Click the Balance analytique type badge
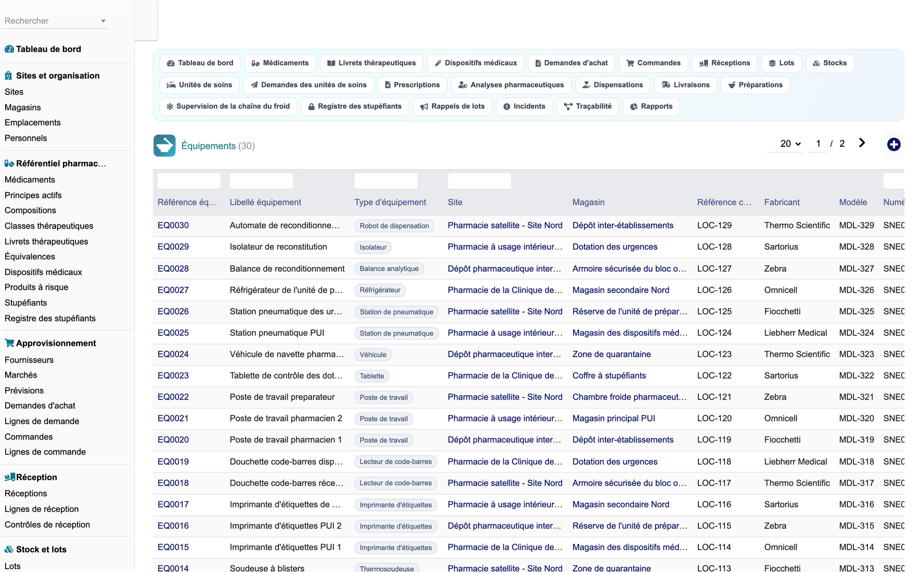Screen dimensions: 924x572 [389, 268]
